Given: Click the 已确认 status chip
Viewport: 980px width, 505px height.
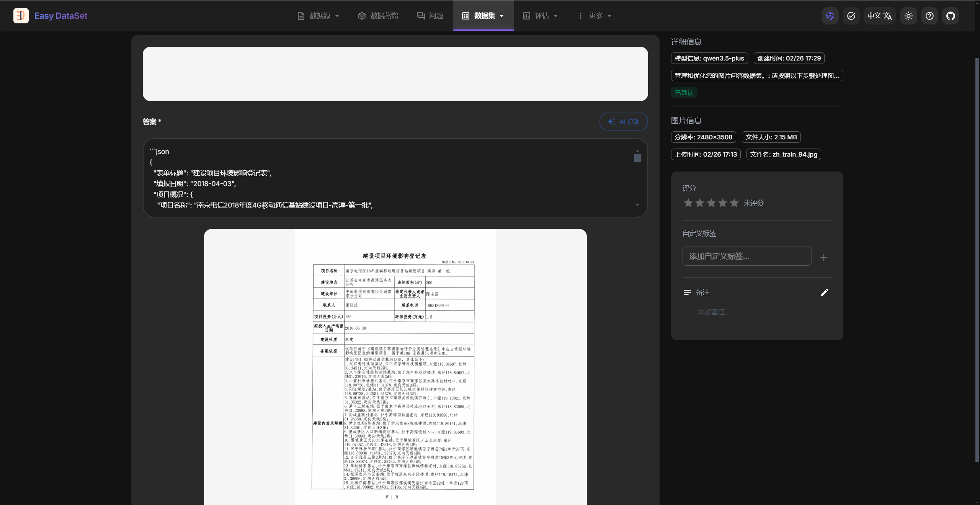Looking at the screenshot, I should (684, 93).
